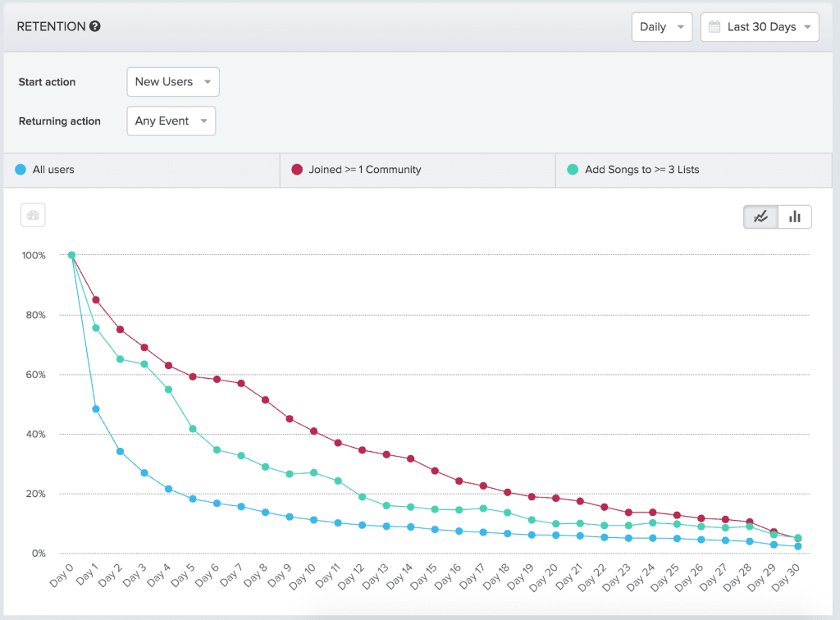Click the green Day 15 data point
This screenshot has height=620, width=840.
click(436, 508)
